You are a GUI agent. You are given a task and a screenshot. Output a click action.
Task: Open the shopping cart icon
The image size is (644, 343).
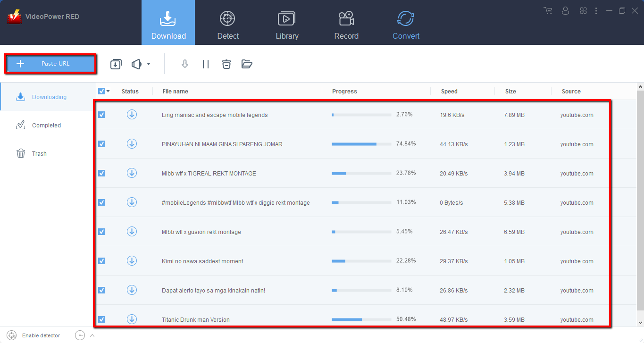pos(548,10)
